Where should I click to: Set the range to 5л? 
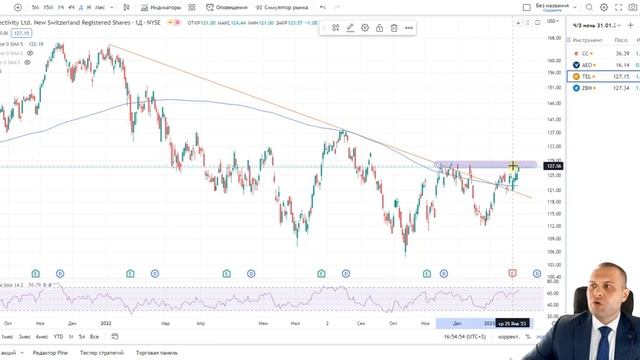82,337
